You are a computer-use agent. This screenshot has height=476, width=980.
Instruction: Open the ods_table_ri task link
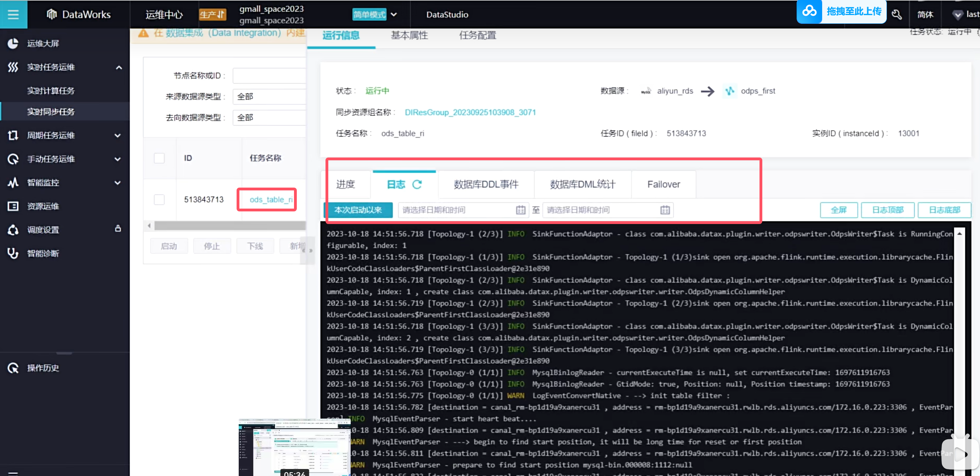271,200
